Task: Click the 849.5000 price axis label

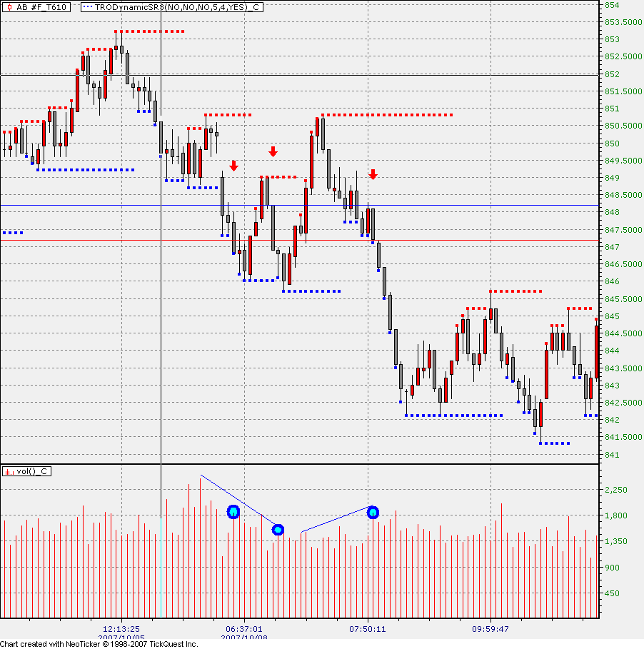Action: 623,160
